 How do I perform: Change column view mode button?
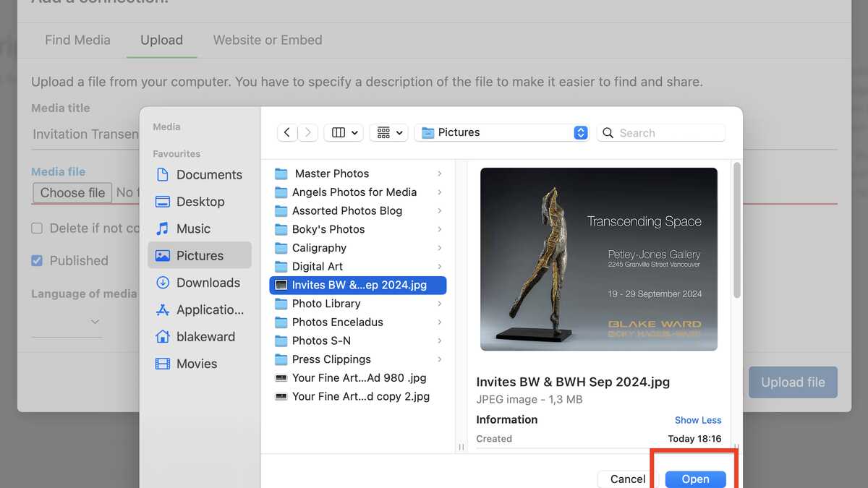(x=344, y=132)
